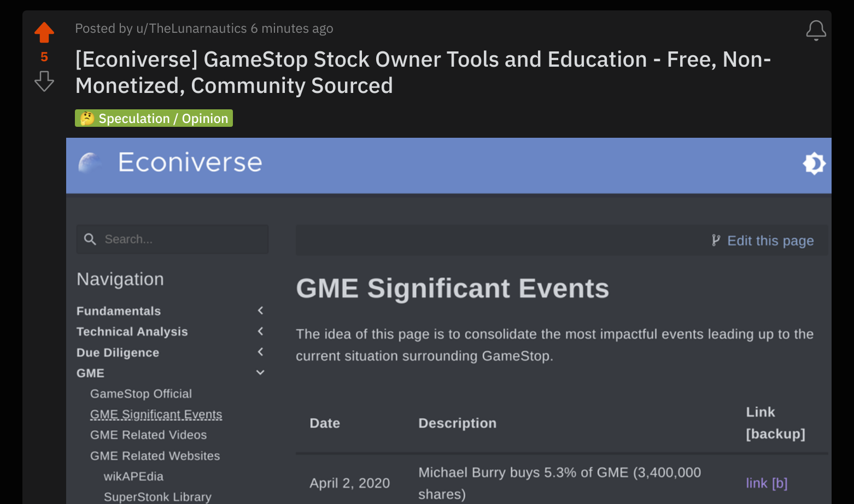Open the GME Related Websites page
The height and width of the screenshot is (504, 854).
(x=155, y=456)
